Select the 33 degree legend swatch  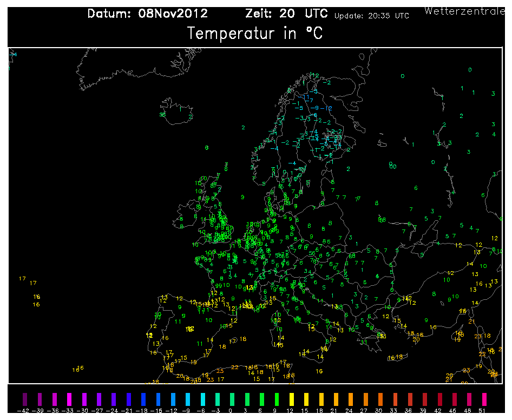[396, 399]
